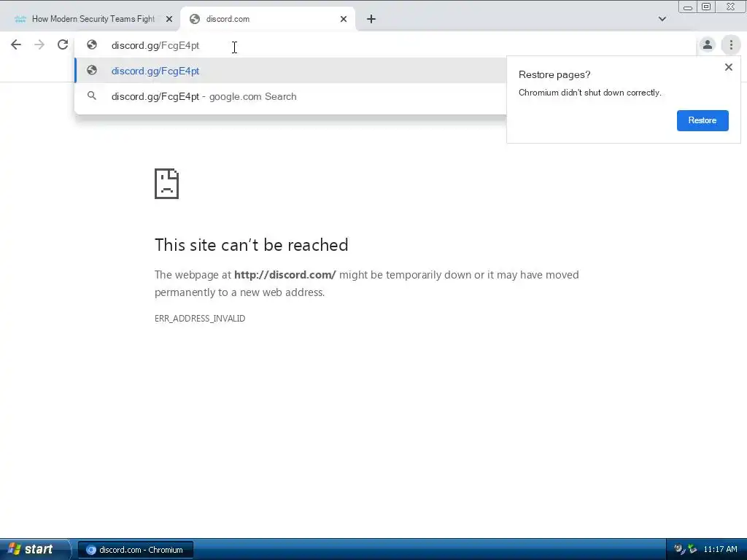Click the forward navigation arrow
The height and width of the screenshot is (560, 747).
click(x=39, y=44)
